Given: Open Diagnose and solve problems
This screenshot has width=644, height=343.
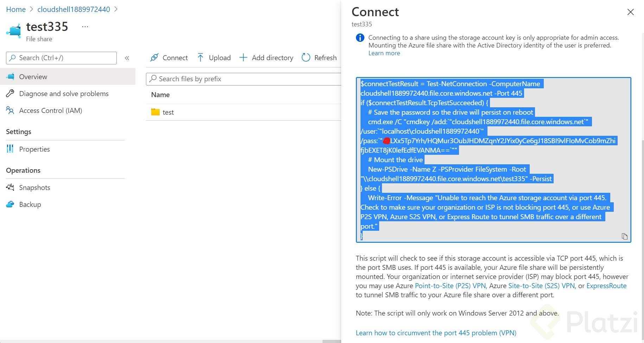Looking at the screenshot, I should pos(64,94).
